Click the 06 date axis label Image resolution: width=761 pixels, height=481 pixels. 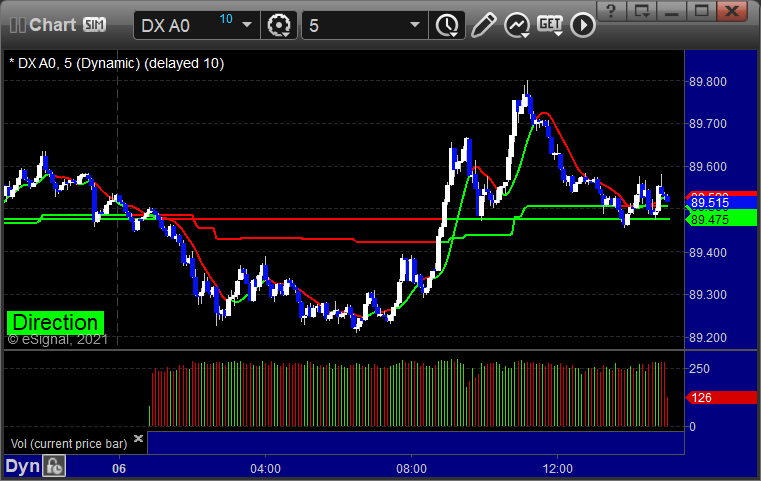coord(119,469)
